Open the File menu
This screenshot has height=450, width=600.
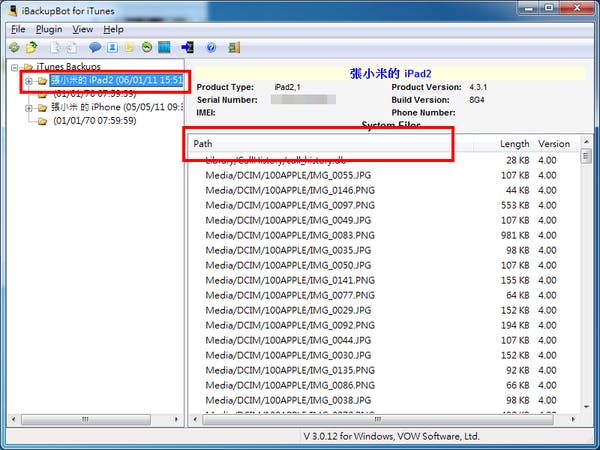[x=18, y=29]
